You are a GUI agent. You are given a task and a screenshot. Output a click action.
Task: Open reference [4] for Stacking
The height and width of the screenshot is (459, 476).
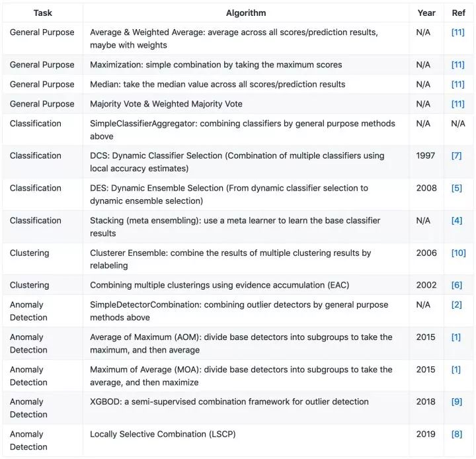pos(456,220)
